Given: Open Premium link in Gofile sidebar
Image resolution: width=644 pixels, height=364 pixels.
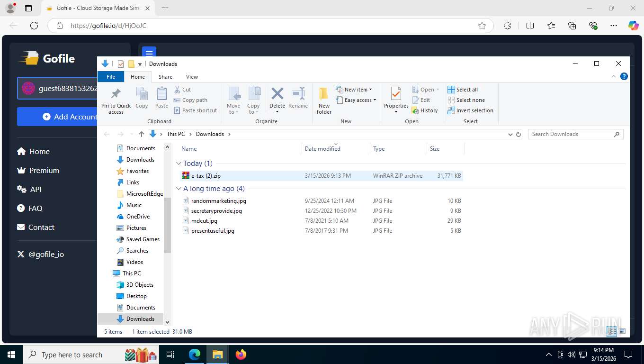Looking at the screenshot, I should click(38, 171).
